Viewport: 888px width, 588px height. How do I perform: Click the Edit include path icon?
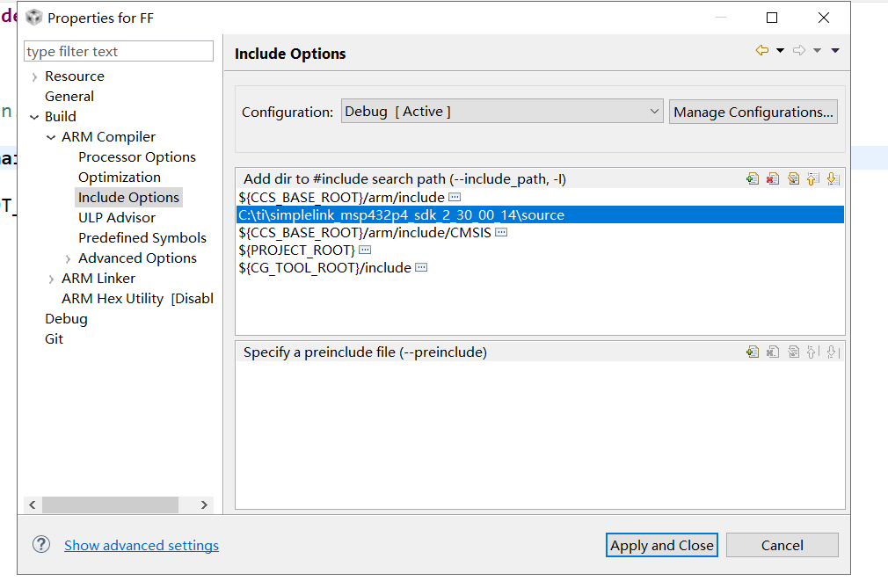tap(793, 178)
